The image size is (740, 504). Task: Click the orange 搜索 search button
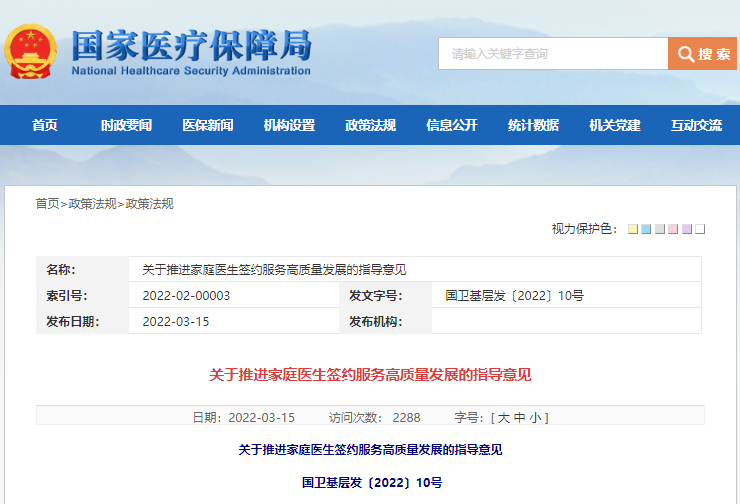702,54
